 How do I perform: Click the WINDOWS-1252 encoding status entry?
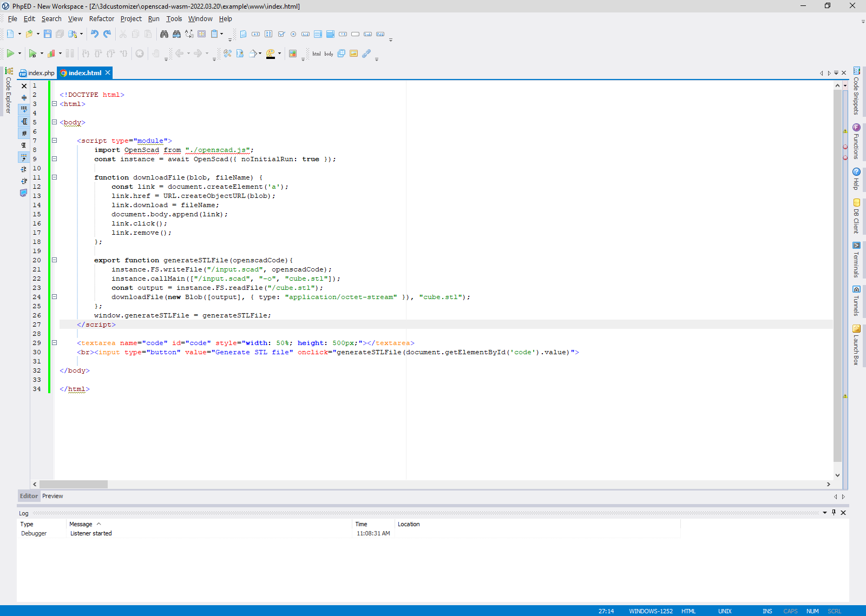tap(651, 611)
